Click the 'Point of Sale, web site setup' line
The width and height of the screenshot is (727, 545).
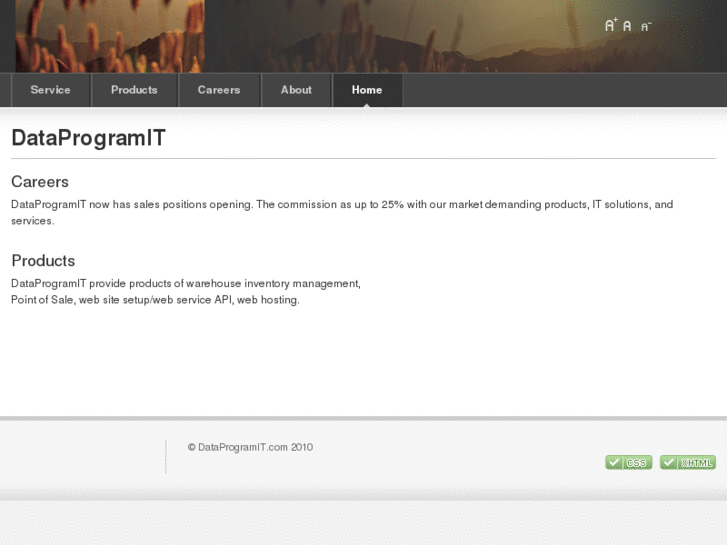coord(155,300)
